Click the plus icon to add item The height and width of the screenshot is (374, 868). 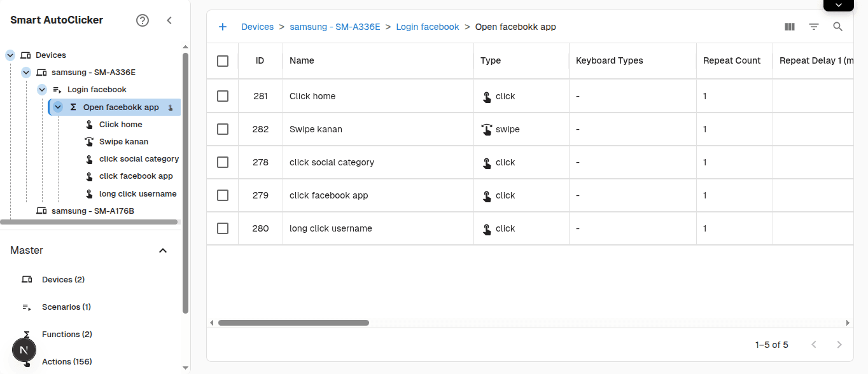pos(223,27)
